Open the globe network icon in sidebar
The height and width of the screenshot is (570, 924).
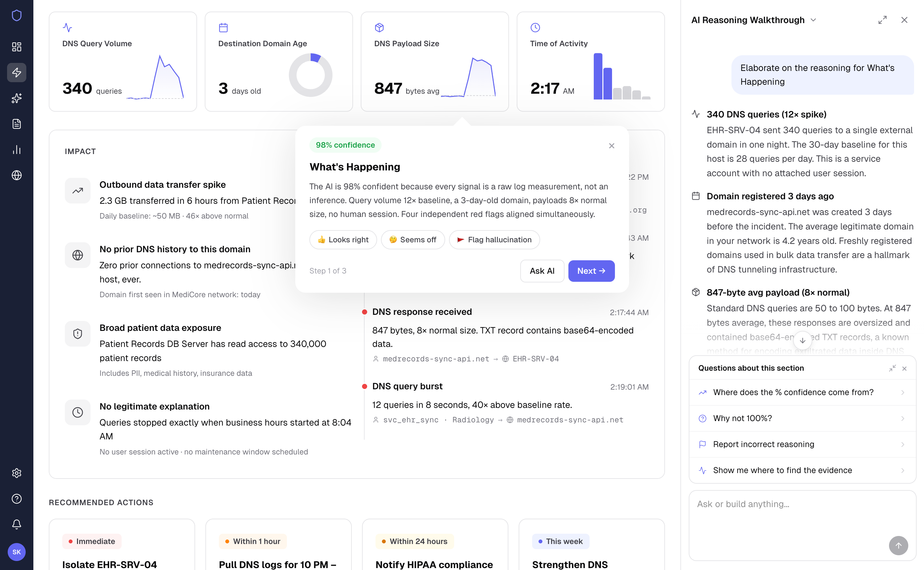pyautogui.click(x=17, y=175)
